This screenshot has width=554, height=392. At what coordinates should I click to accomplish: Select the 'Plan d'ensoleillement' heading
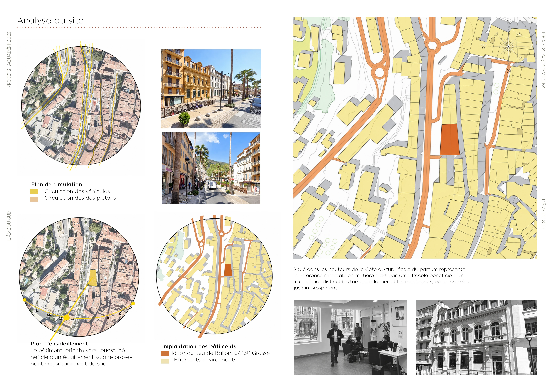click(x=59, y=344)
